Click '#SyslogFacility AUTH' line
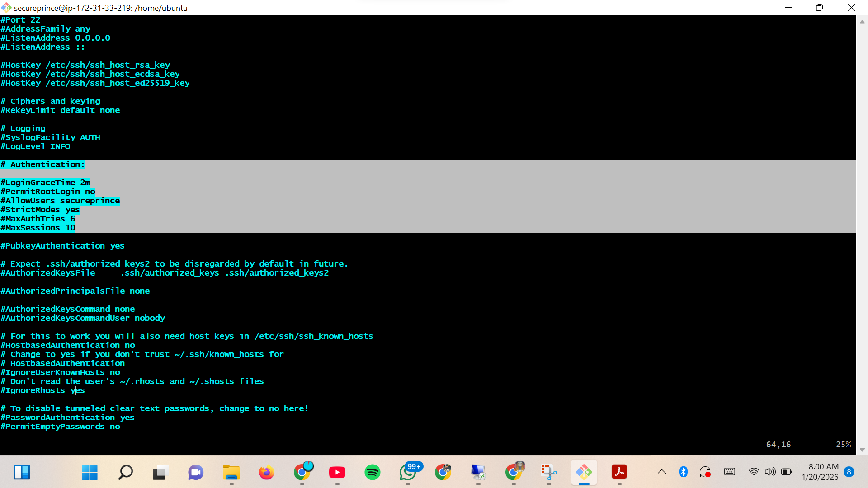 pyautogui.click(x=51, y=137)
